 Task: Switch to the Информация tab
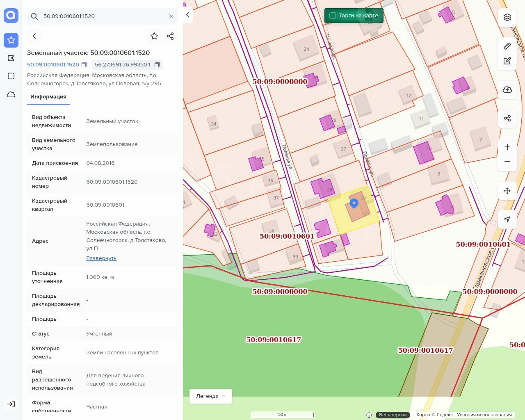(48, 97)
